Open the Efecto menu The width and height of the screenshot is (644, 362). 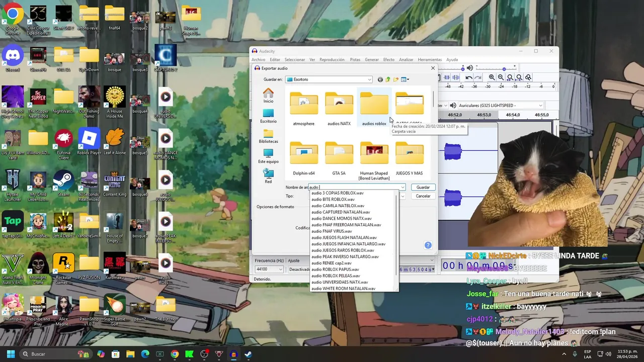[x=389, y=60]
